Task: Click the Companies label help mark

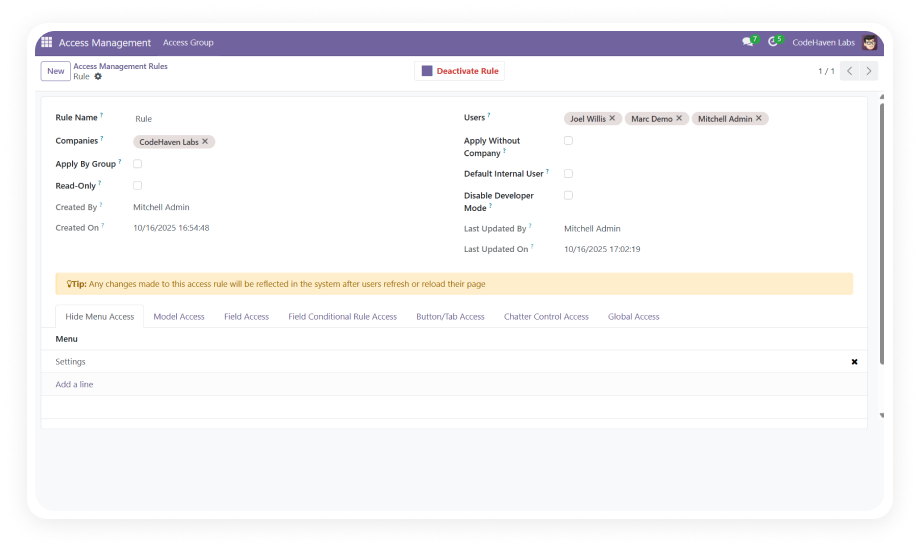Action: point(102,139)
